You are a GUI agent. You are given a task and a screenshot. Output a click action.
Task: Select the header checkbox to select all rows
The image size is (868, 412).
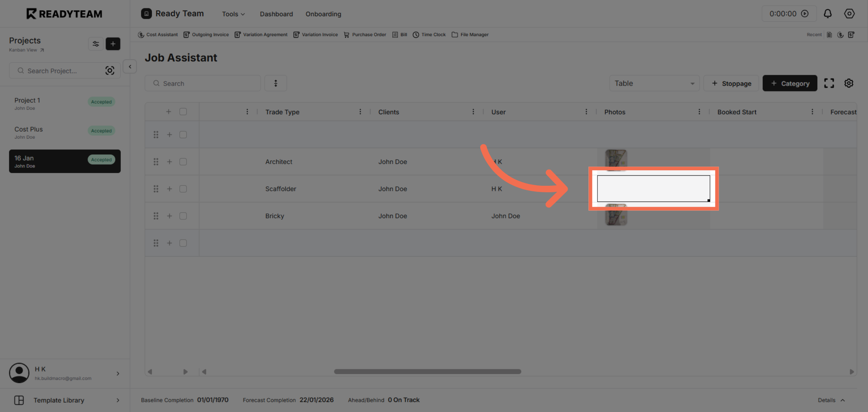coord(183,112)
